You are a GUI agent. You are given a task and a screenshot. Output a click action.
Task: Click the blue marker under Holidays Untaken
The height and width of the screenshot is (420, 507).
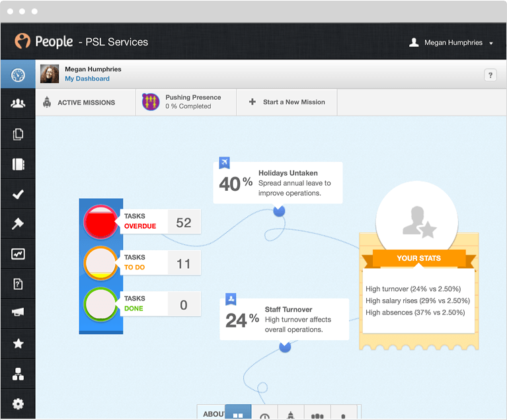click(x=279, y=211)
